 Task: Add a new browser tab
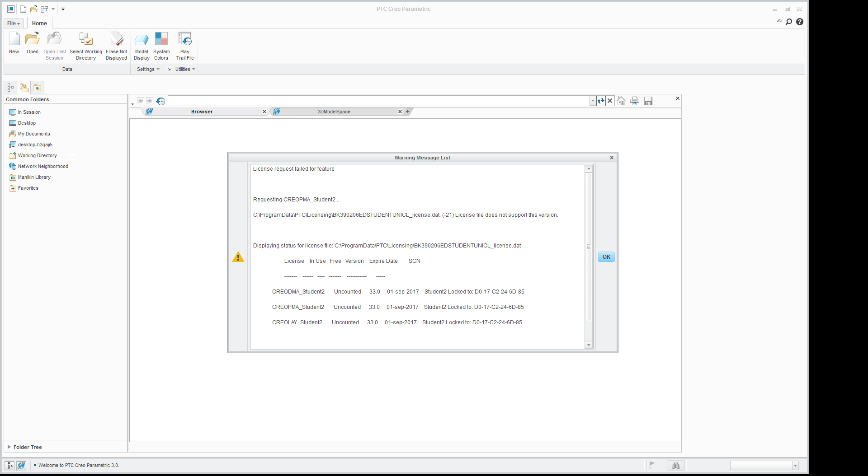408,112
